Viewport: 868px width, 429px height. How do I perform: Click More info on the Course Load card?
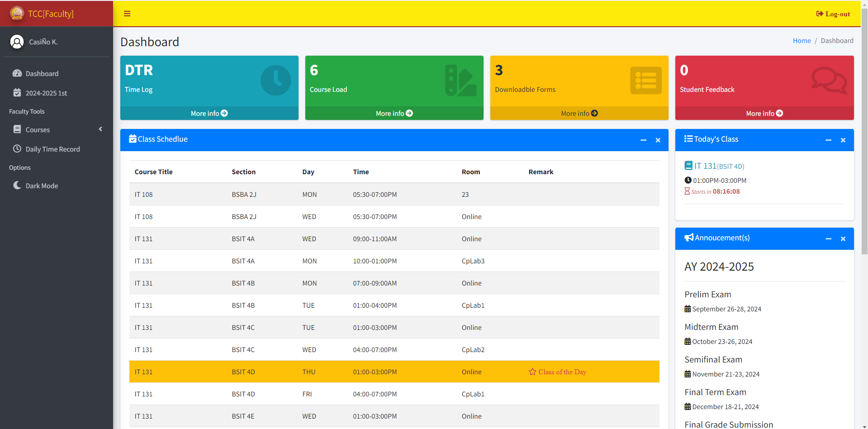[394, 113]
